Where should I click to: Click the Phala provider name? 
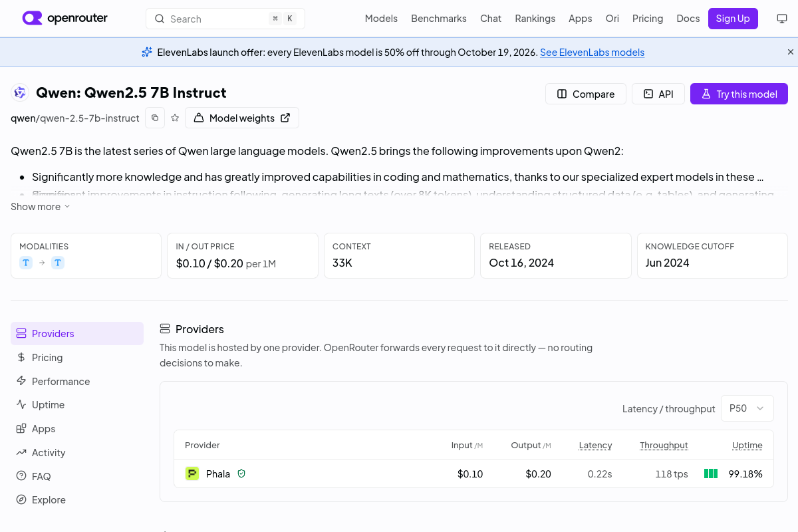(x=218, y=473)
